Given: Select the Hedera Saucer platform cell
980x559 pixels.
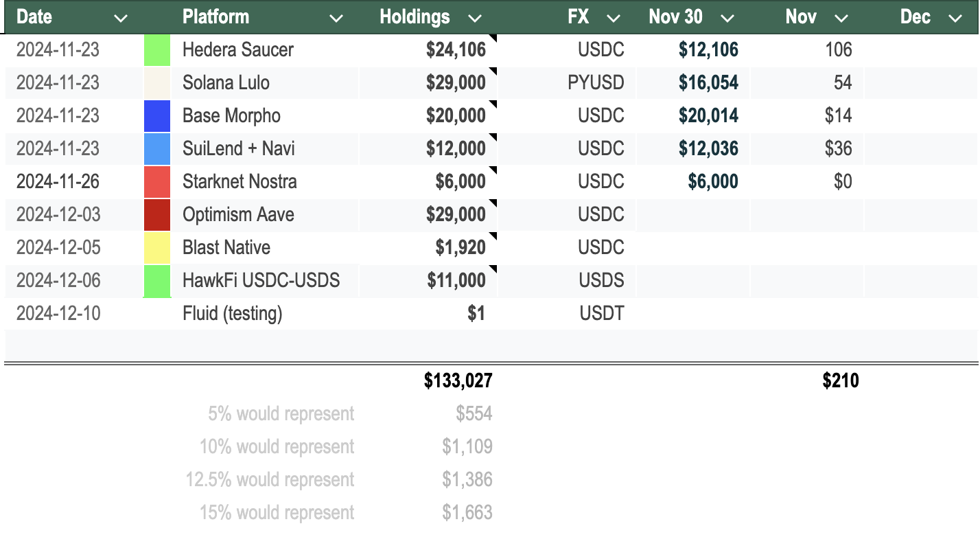Looking at the screenshot, I should click(264, 49).
